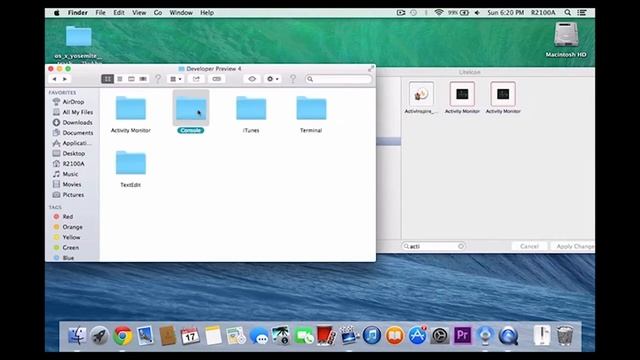Open Trash from the Dock
640x360 pixels.
(565, 336)
